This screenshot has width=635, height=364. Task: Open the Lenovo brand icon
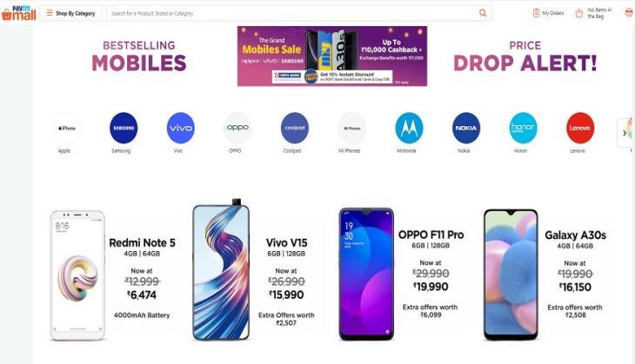coord(580,128)
